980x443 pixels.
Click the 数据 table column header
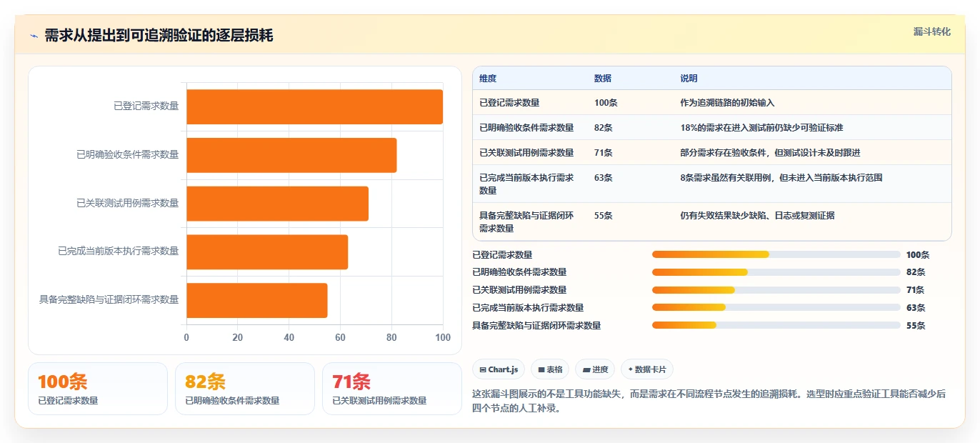(x=603, y=79)
